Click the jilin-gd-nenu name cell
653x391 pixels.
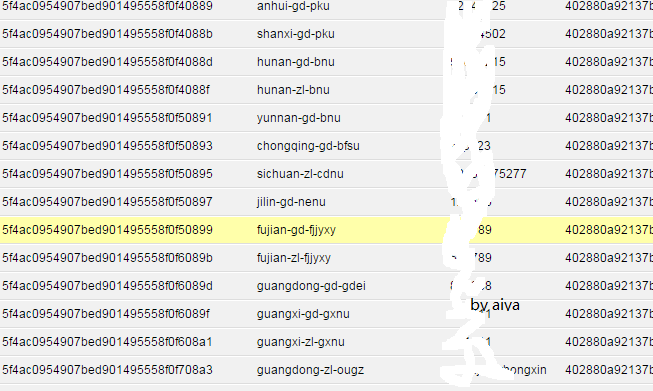coord(291,202)
